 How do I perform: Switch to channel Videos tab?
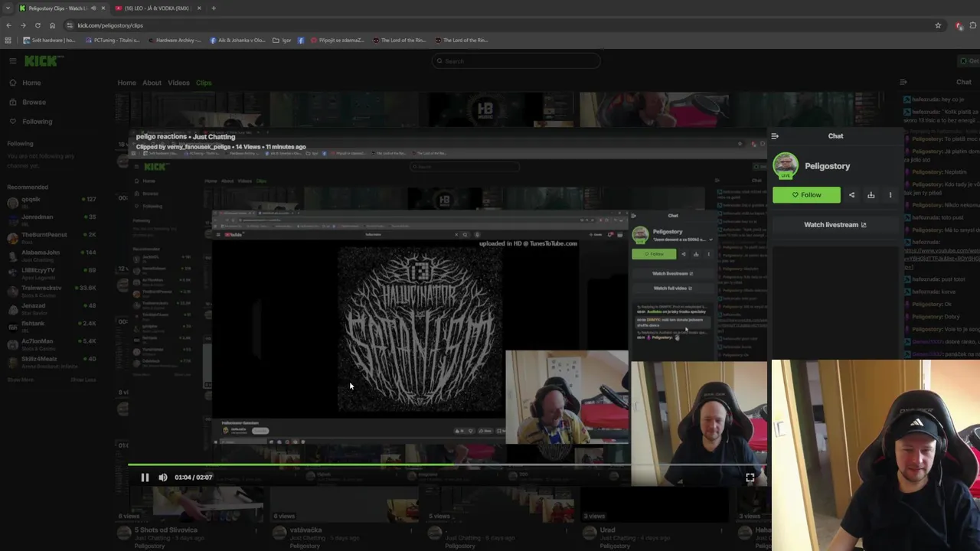point(178,83)
